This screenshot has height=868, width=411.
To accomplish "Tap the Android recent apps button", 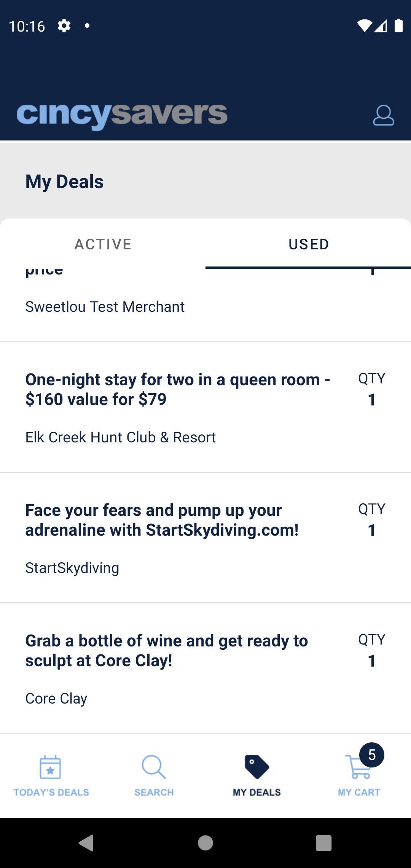I will 324,842.
